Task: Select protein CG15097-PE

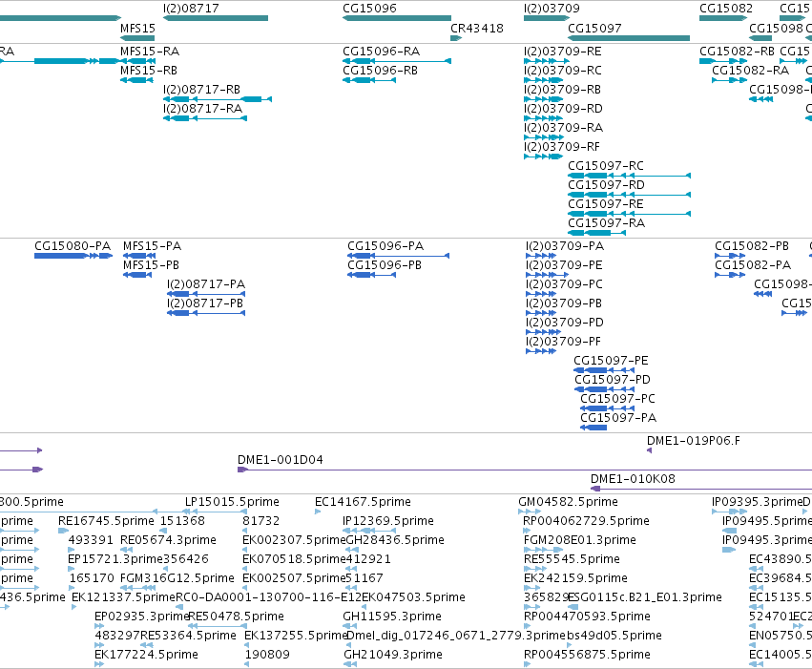Action: [611, 361]
